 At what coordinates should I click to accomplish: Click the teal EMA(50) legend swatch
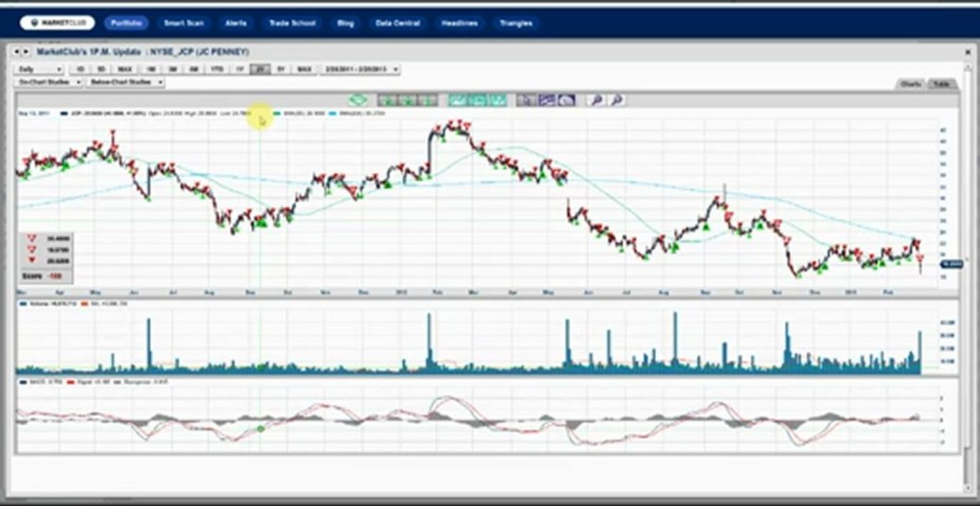coord(277,112)
